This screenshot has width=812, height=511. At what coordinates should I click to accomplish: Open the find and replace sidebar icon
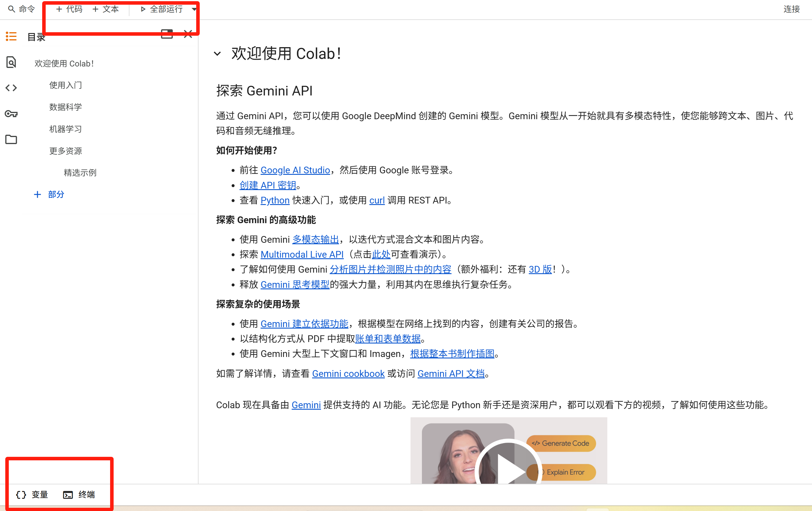click(x=11, y=62)
